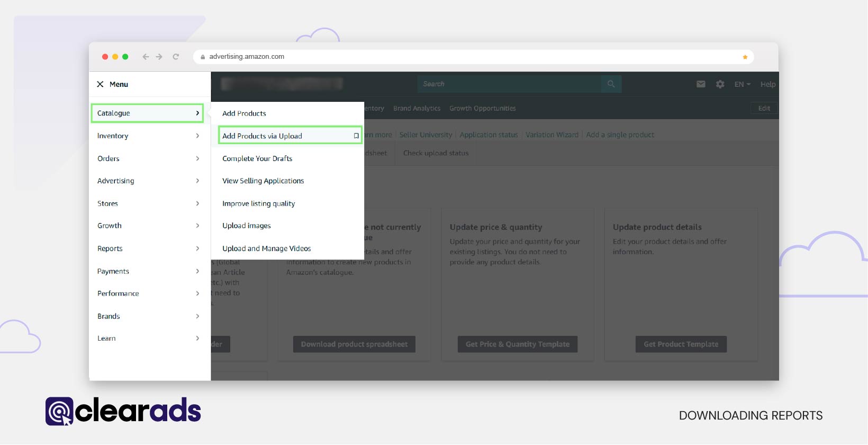Click the browser forward arrow
This screenshot has height=445, width=868.
pyautogui.click(x=159, y=57)
